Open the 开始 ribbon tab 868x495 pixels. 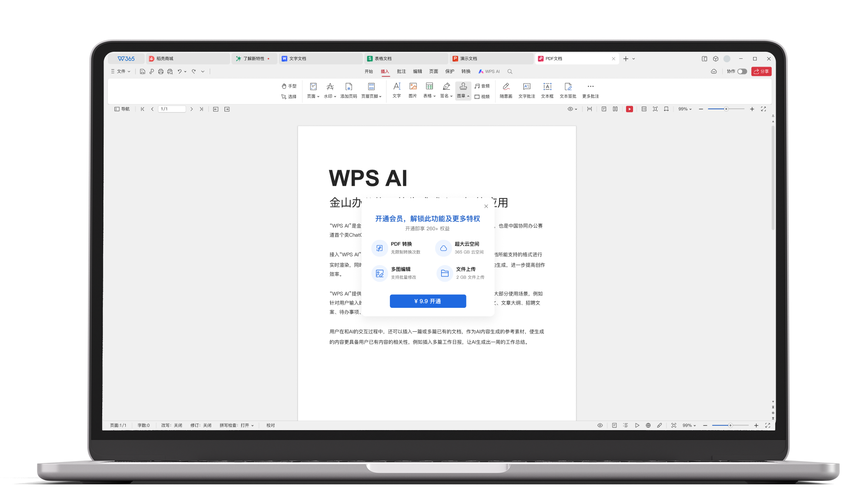[369, 71]
